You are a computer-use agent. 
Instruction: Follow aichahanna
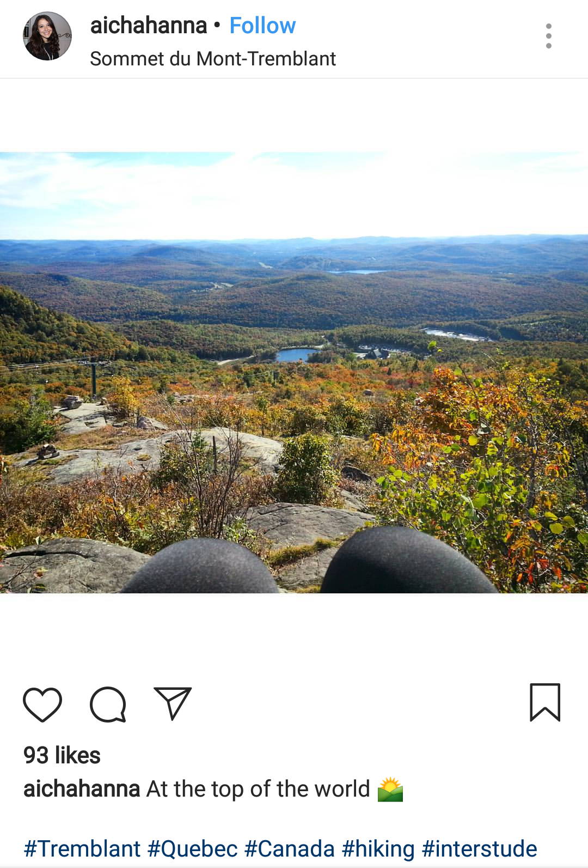(x=262, y=26)
